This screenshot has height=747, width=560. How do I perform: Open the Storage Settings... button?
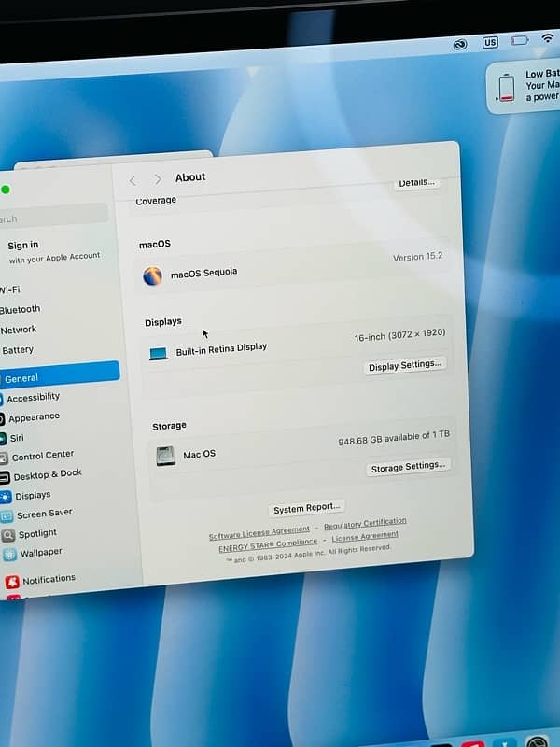409,467
